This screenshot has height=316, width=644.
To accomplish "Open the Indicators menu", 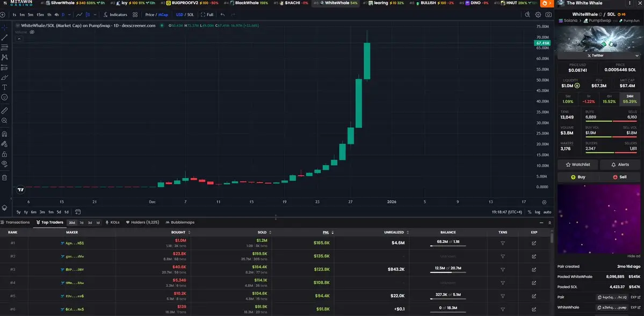I will pos(114,15).
